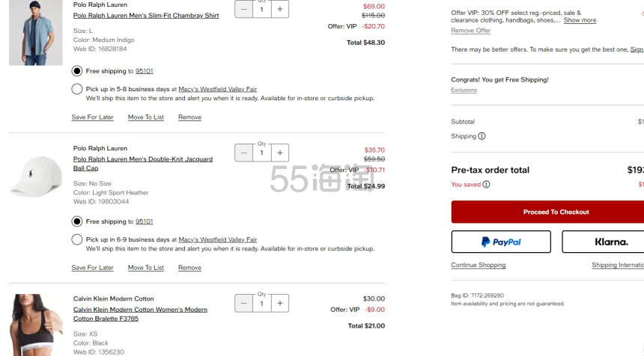Decrease quantity of the Jacquard Ball Cap
The width and height of the screenshot is (644, 356).
pyautogui.click(x=243, y=153)
